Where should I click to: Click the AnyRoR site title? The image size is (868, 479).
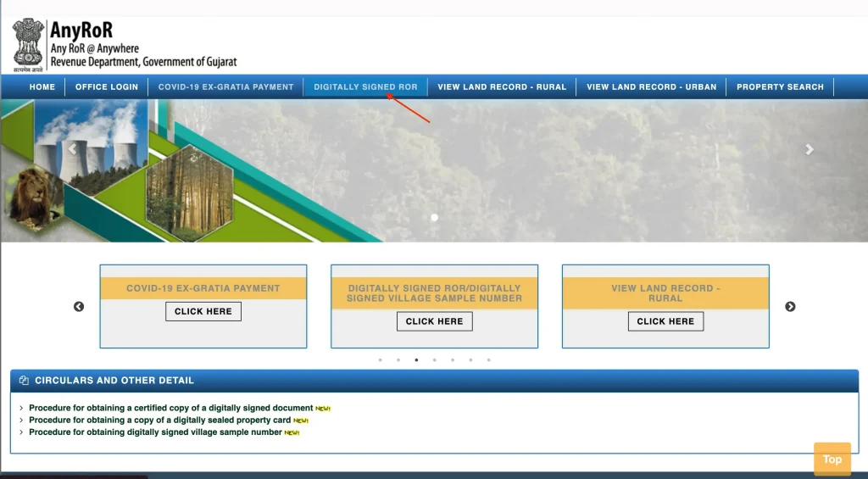click(x=81, y=30)
